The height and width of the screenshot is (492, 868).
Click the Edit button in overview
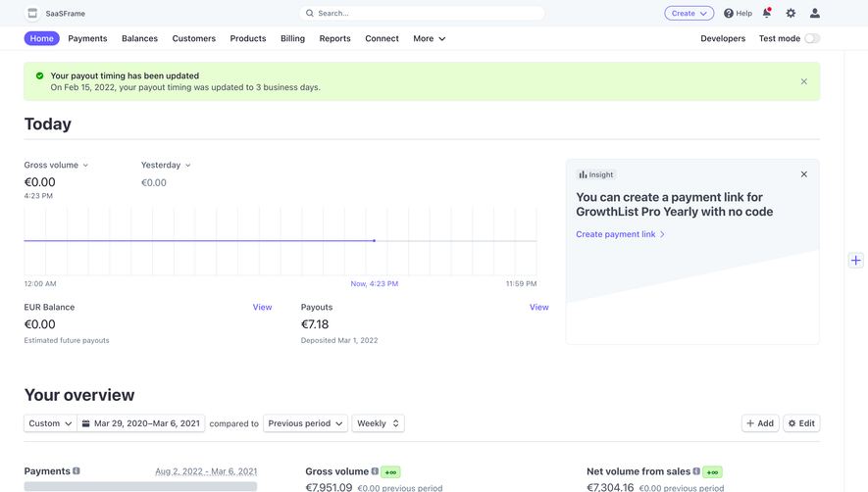(801, 423)
